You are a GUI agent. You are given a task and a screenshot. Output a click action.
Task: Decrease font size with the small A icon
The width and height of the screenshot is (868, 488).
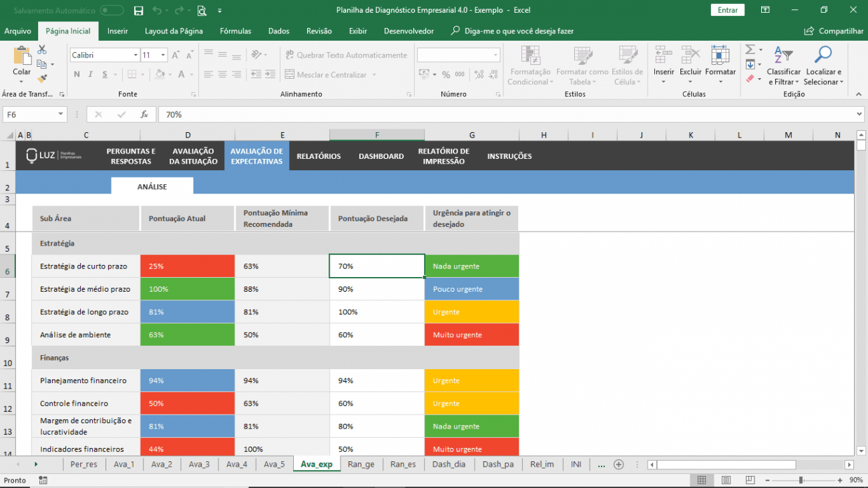click(x=189, y=55)
